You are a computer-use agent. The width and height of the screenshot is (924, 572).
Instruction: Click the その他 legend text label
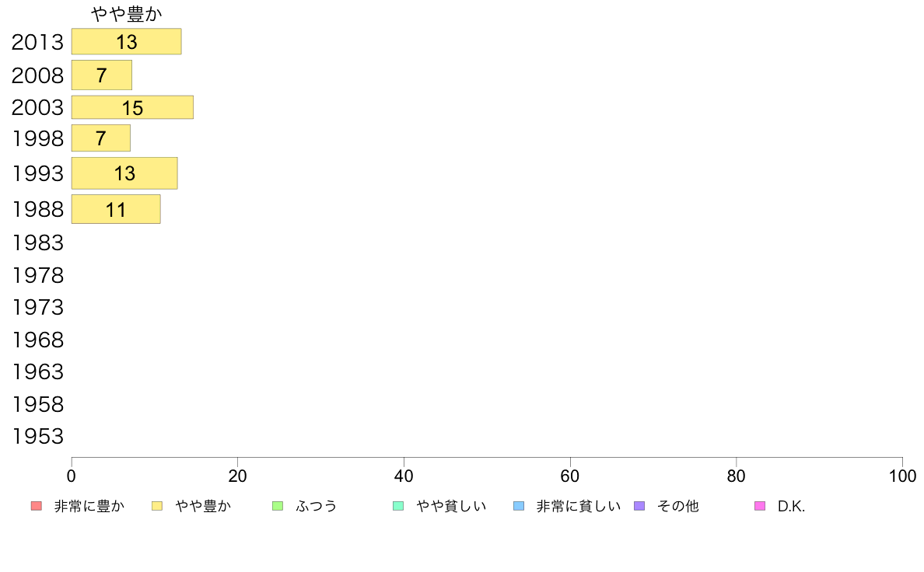pos(677,506)
